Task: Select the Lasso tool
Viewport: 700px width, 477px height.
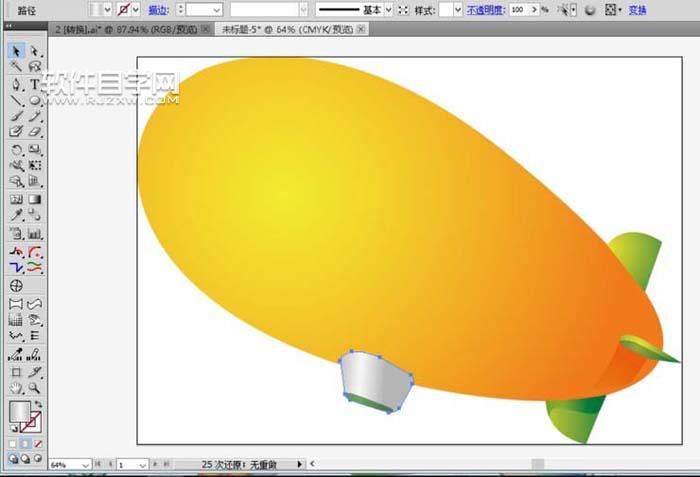Action: coord(35,67)
